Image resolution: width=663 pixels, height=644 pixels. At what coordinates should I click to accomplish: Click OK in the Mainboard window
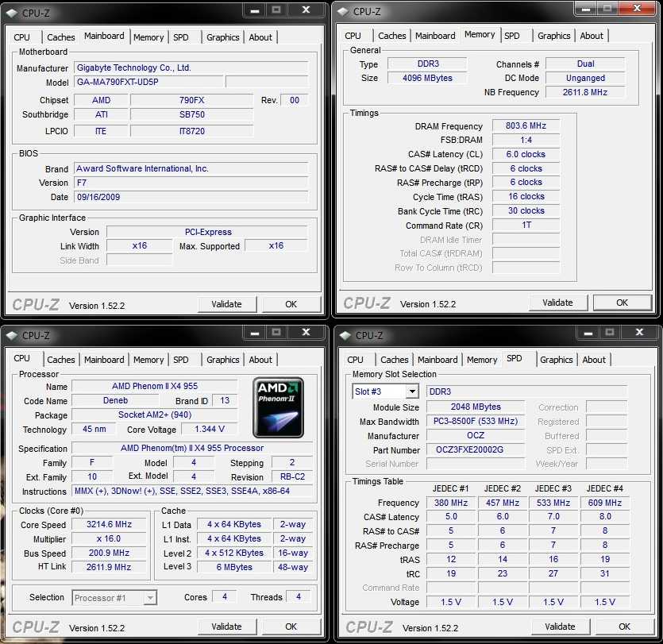(291, 304)
